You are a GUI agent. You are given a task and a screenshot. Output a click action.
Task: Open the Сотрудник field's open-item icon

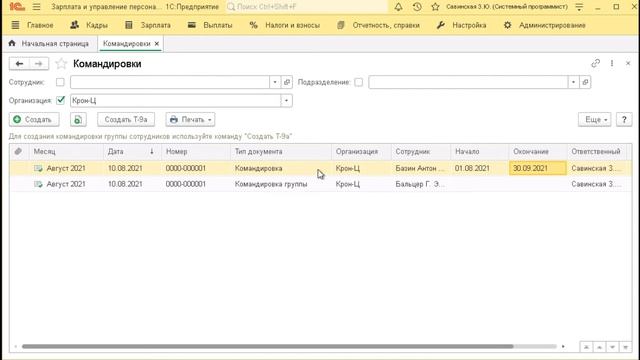pyautogui.click(x=287, y=82)
